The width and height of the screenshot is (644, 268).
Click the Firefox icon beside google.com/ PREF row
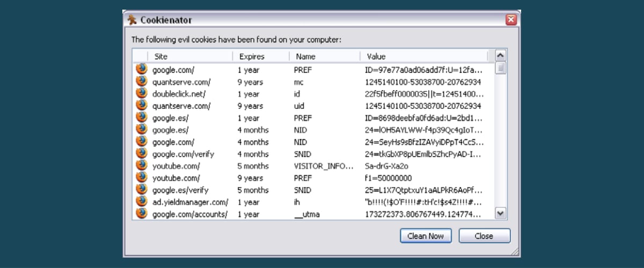click(x=141, y=69)
